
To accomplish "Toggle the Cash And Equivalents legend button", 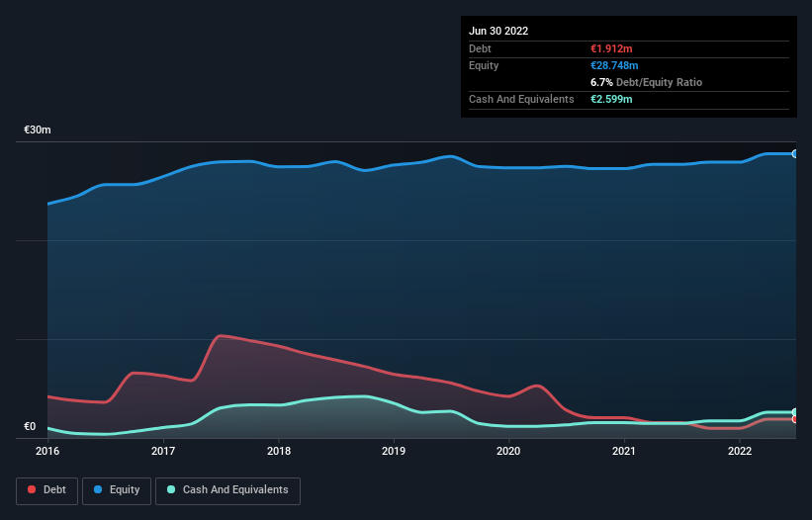I will coord(227,490).
